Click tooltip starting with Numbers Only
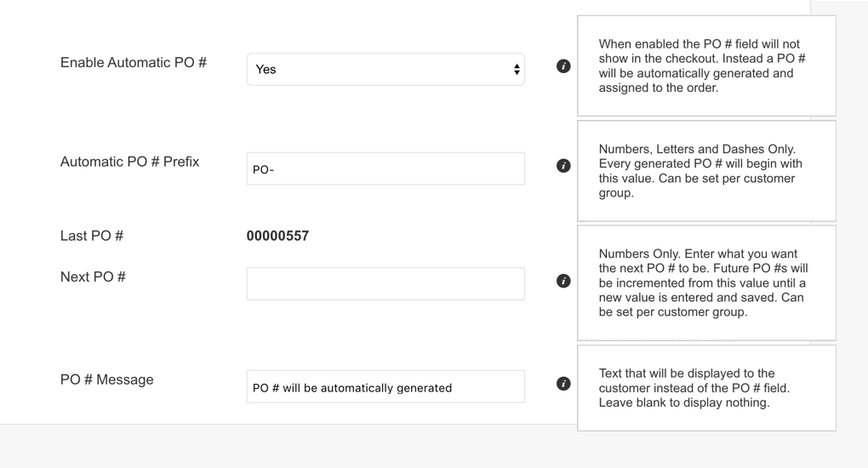868x468 pixels. [706, 283]
